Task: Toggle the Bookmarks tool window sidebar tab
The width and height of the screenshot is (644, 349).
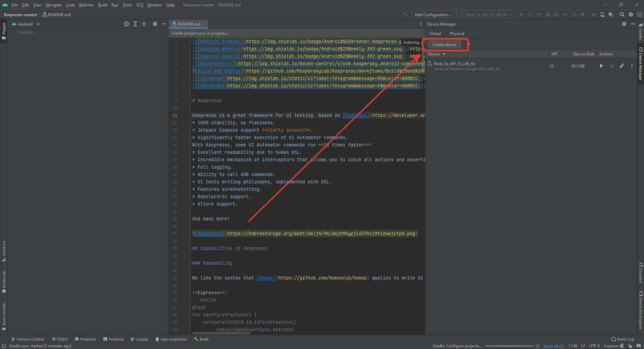Action: coord(4,281)
